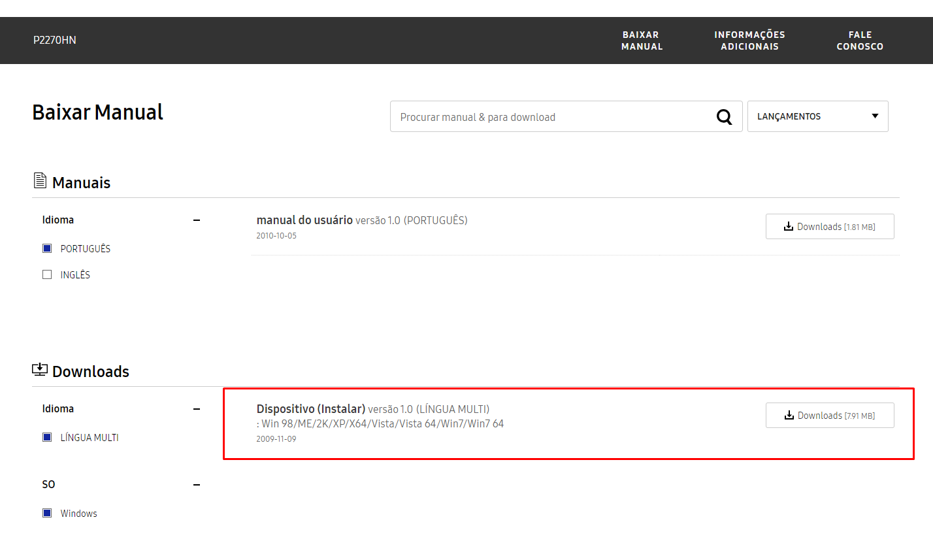The height and width of the screenshot is (560, 933).
Task: Click the Manuais section heading
Action: point(81,183)
